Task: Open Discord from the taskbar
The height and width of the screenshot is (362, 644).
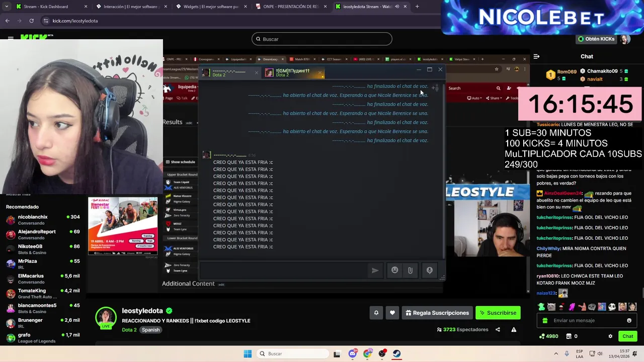Action: point(352,353)
